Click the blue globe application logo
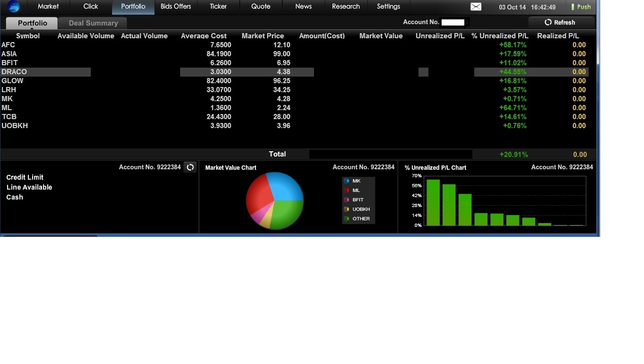644x364 pixels. coord(14,7)
